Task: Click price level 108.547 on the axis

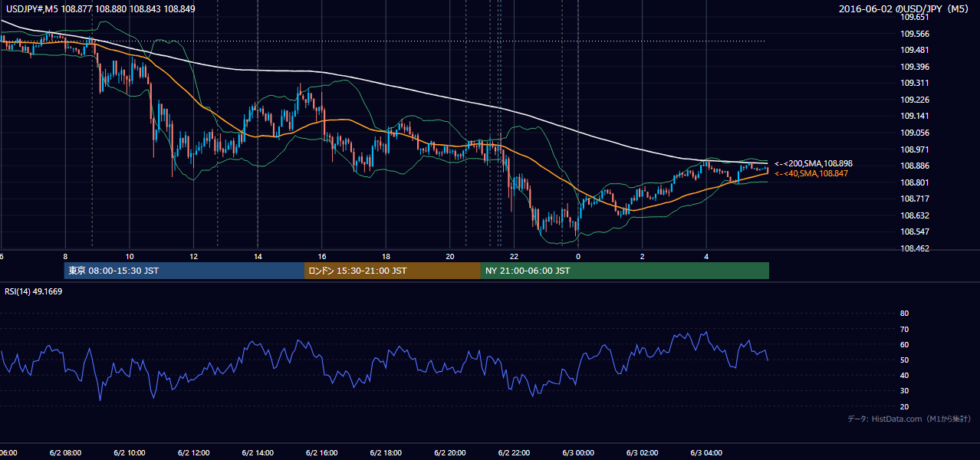Action: tap(914, 232)
